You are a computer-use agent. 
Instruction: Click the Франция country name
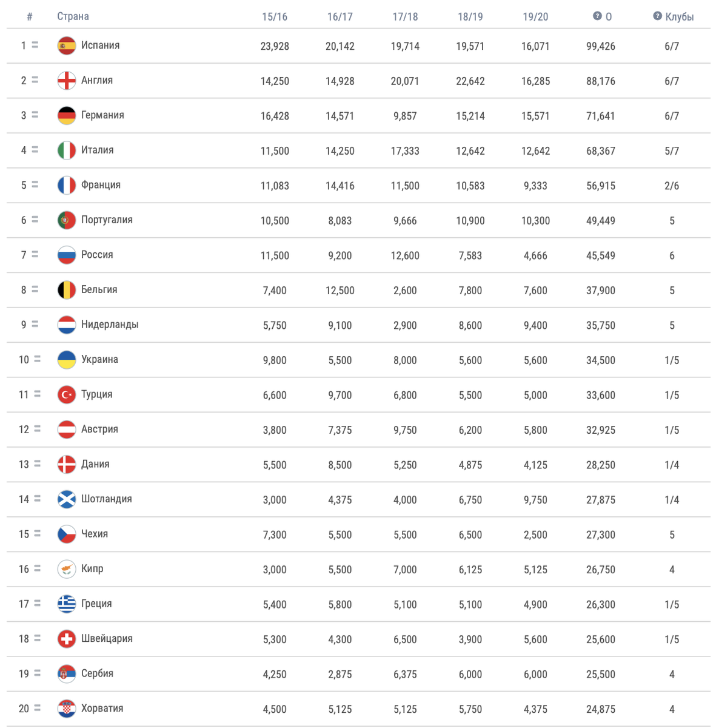[101, 185]
